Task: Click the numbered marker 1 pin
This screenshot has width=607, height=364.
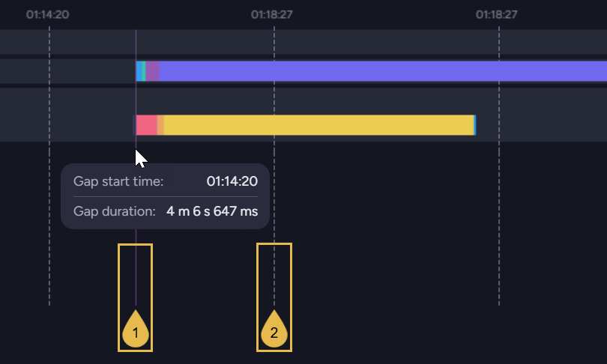Action: 136,330
